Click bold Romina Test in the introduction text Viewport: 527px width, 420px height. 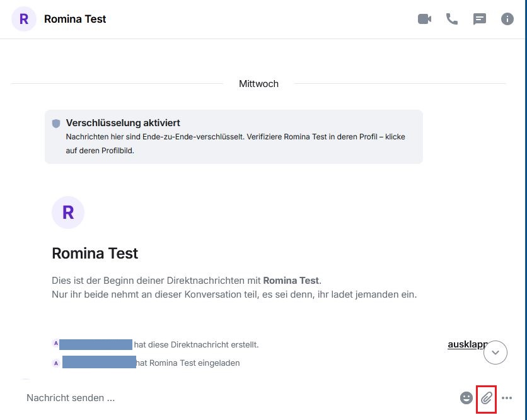pos(291,280)
